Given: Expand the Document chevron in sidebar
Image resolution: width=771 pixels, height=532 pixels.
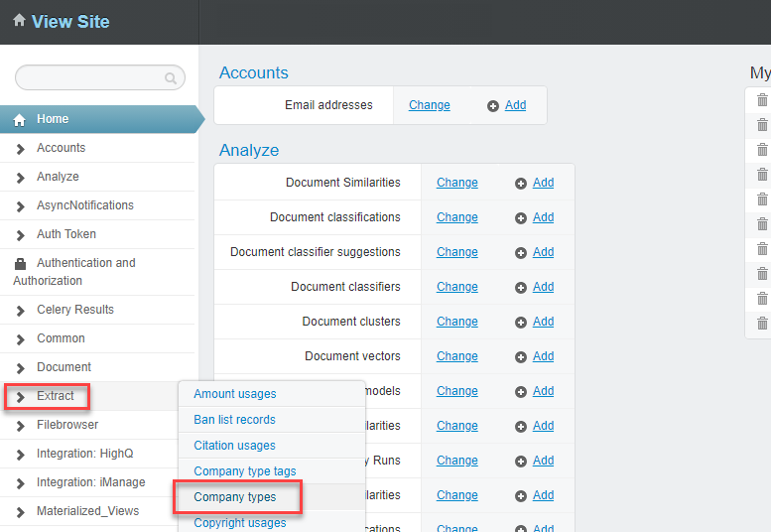Looking at the screenshot, I should point(20,368).
